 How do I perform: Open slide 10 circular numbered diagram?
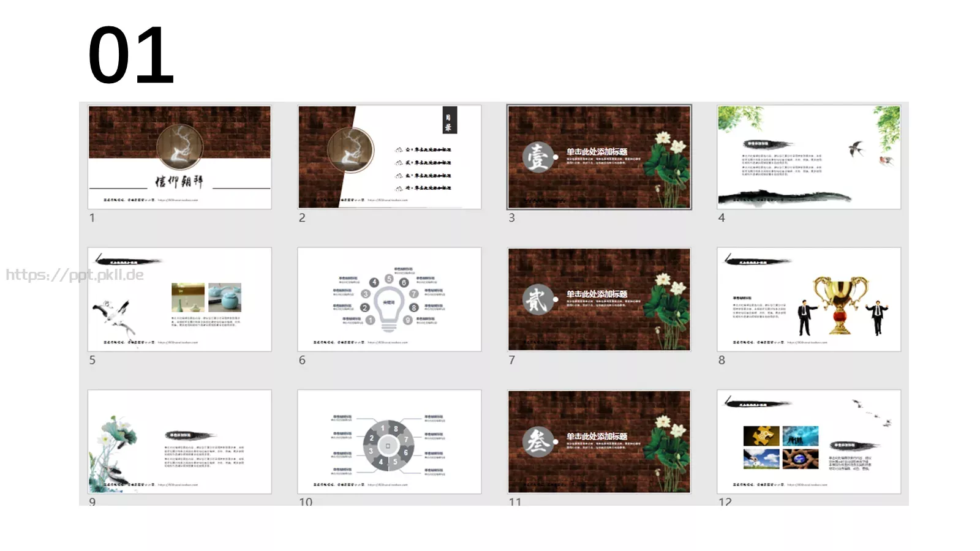390,441
